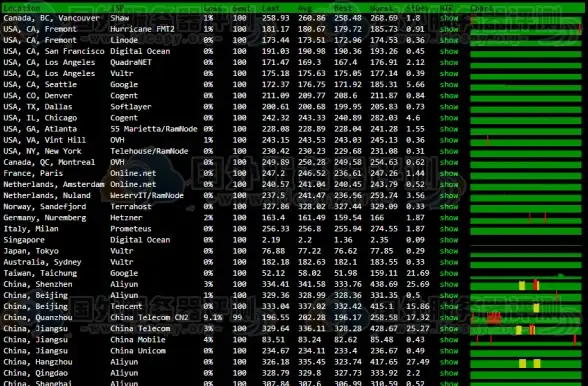Select location Italy, Milan
Screen dimensions: 588x386
[x=31, y=229]
